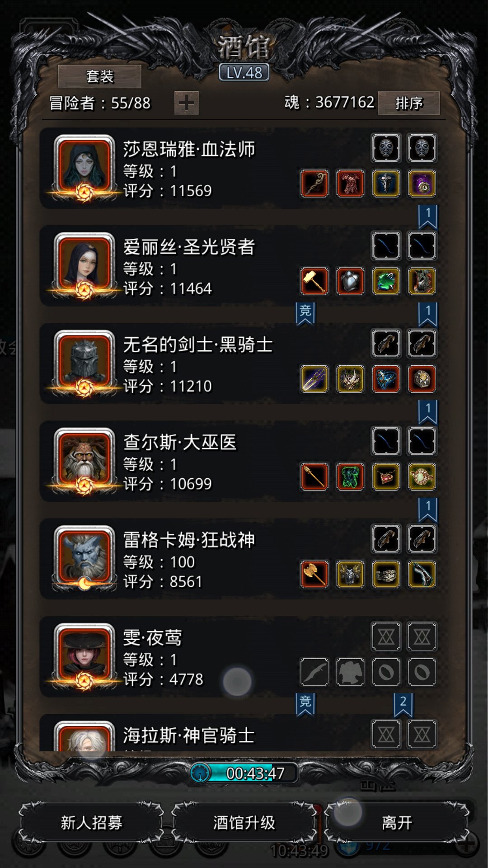
Task: Open 爱丽丝·圣光贤者's golden hammer equipment slot
Action: click(314, 281)
